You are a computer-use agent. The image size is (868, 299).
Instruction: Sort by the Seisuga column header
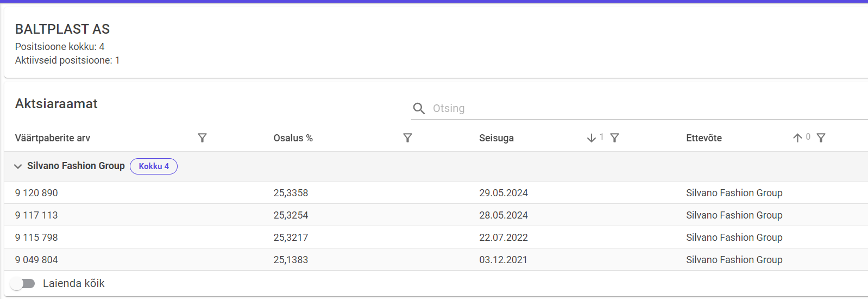[x=496, y=138]
